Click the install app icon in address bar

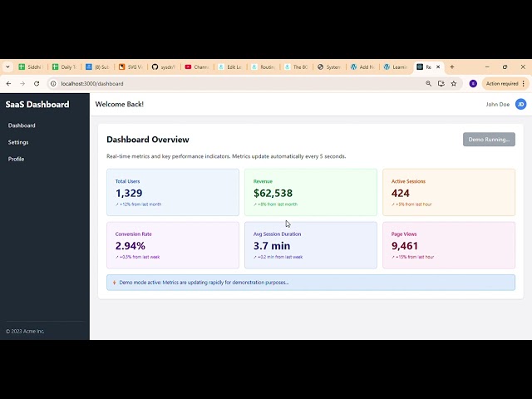tap(441, 83)
